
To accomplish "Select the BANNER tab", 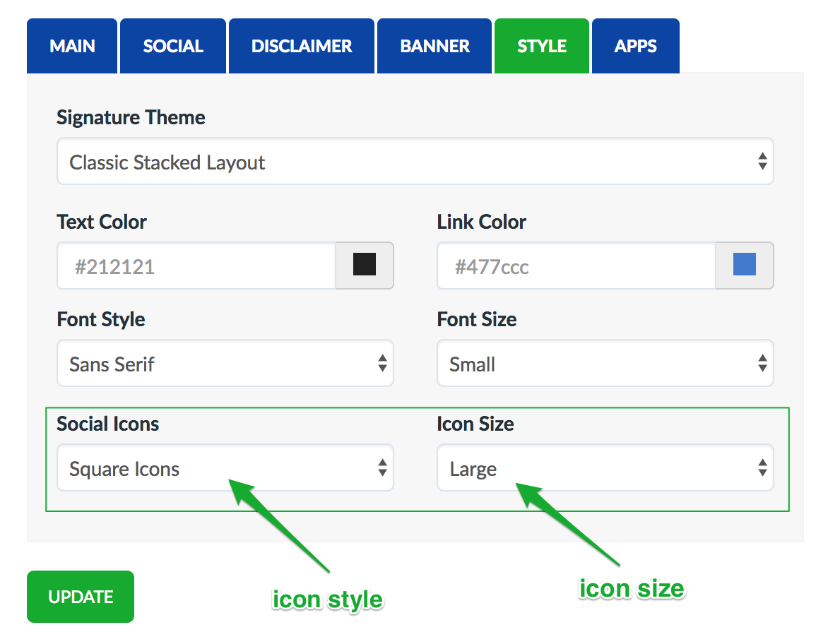I will (x=434, y=47).
